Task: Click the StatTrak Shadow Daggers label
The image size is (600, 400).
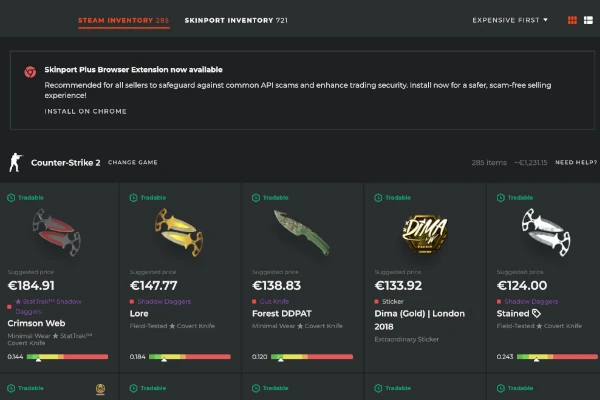Action: click(x=48, y=306)
